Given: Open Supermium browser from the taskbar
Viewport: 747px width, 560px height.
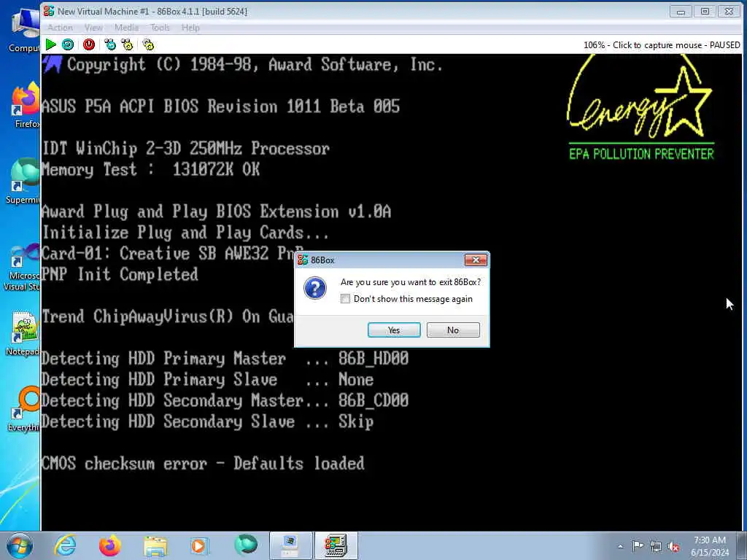Looking at the screenshot, I should tap(246, 545).
